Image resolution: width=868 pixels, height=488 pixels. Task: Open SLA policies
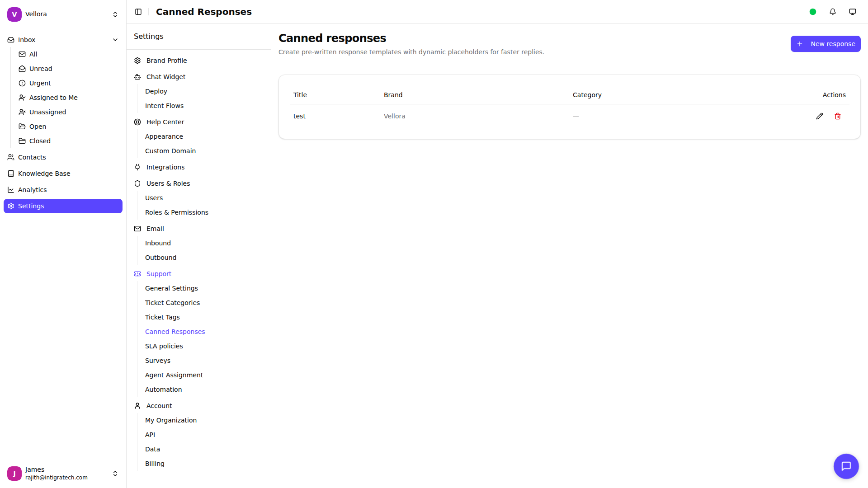[x=164, y=346]
